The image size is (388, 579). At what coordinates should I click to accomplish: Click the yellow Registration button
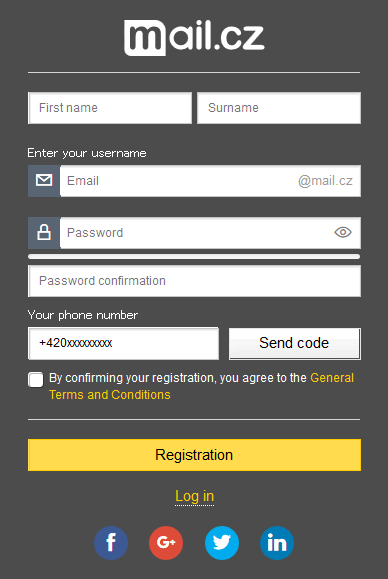coord(195,455)
